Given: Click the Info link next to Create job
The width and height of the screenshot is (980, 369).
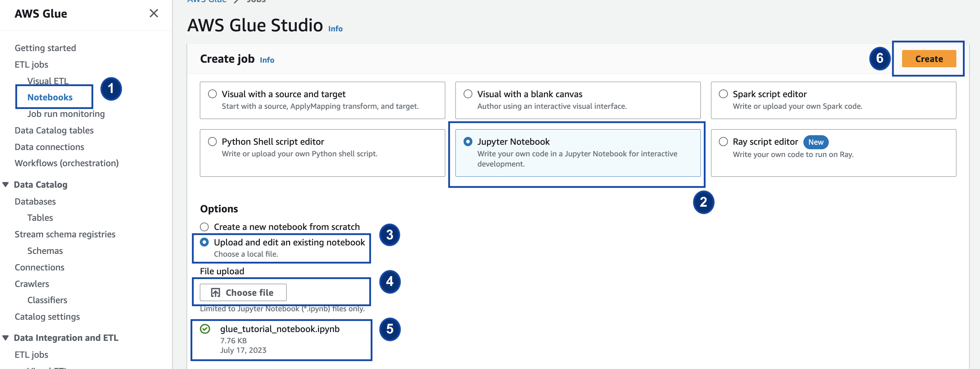Looking at the screenshot, I should point(267,60).
